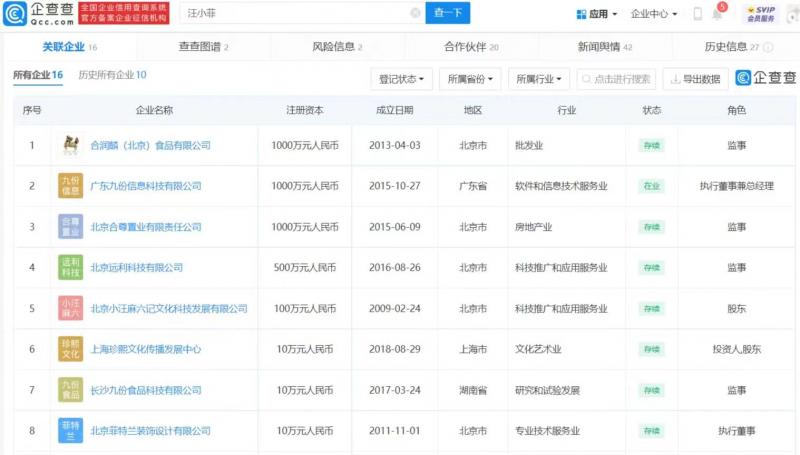Click the 专业技术服务业 industry cell
800x455 pixels.
[x=547, y=431]
